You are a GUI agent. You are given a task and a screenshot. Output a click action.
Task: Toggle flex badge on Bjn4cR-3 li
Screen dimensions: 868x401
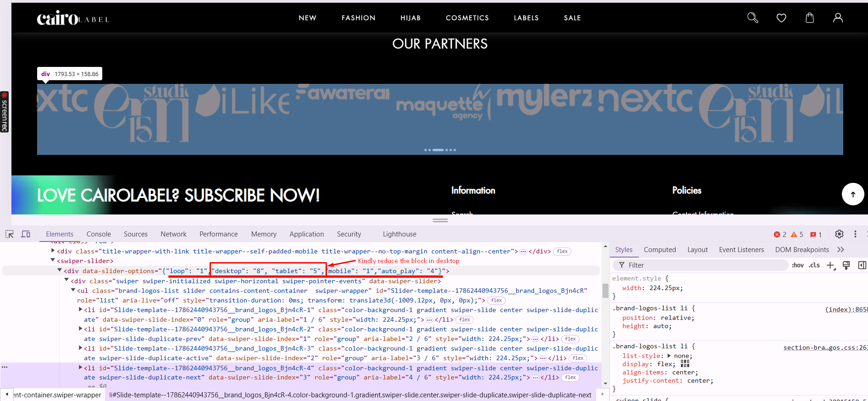[578, 358]
